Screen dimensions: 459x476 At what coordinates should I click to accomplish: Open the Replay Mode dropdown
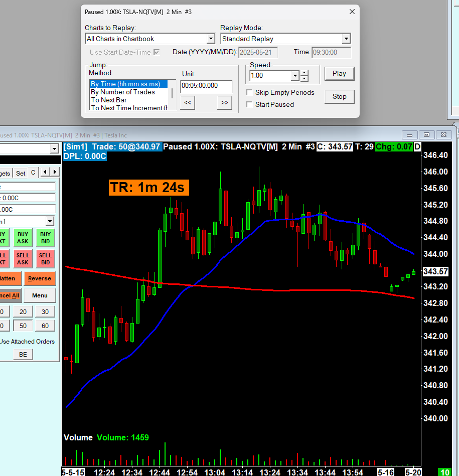(x=346, y=39)
